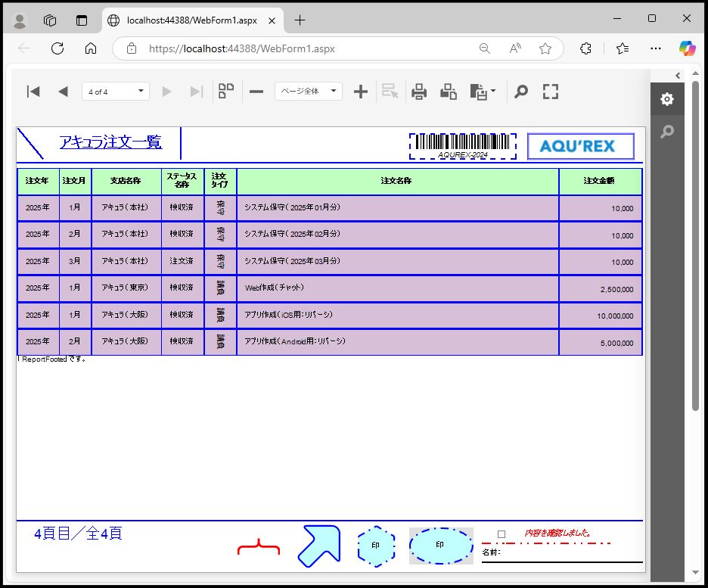Open the page selector showing 4 of 4

[x=115, y=92]
